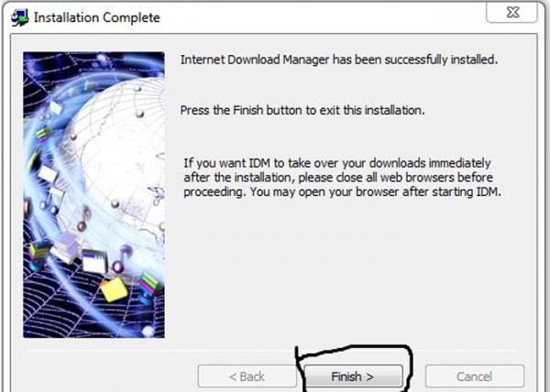Click the "Installation Complete" title text

pos(97,17)
